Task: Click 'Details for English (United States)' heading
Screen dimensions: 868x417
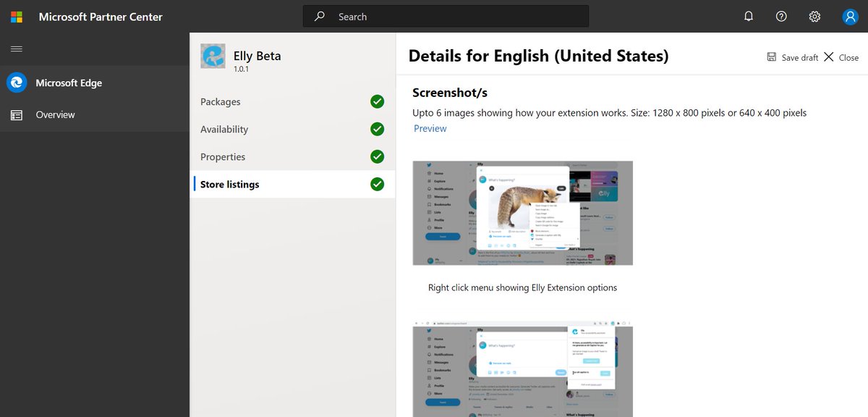Action: point(538,56)
